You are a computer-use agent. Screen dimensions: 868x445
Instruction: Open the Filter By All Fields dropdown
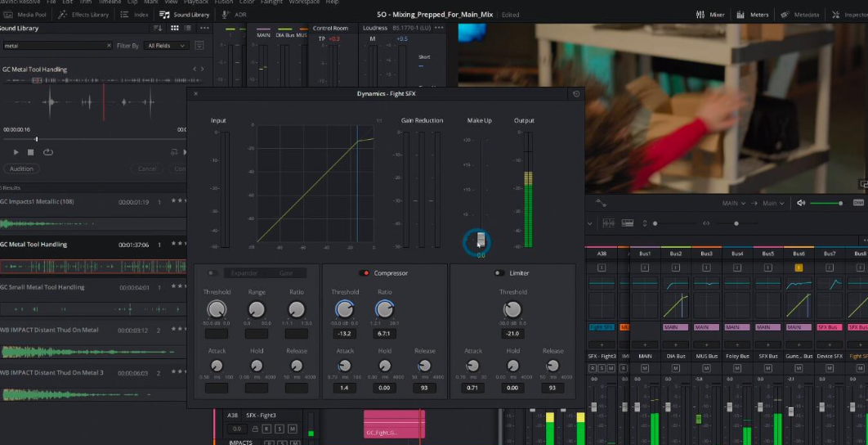[x=166, y=46]
